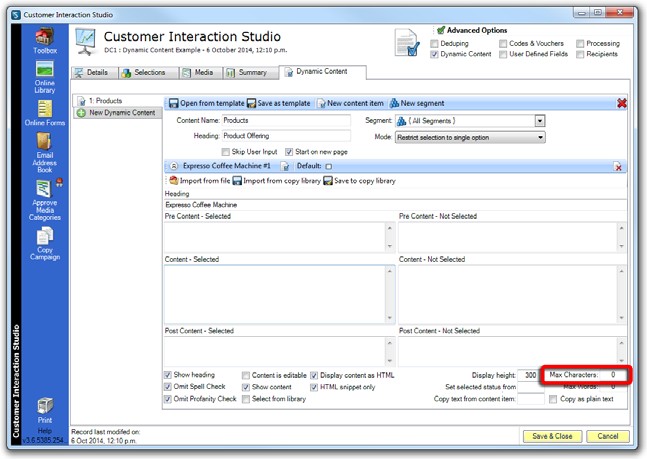Toggle HTML snippet only checkbox
The height and width of the screenshot is (459, 647).
point(314,387)
